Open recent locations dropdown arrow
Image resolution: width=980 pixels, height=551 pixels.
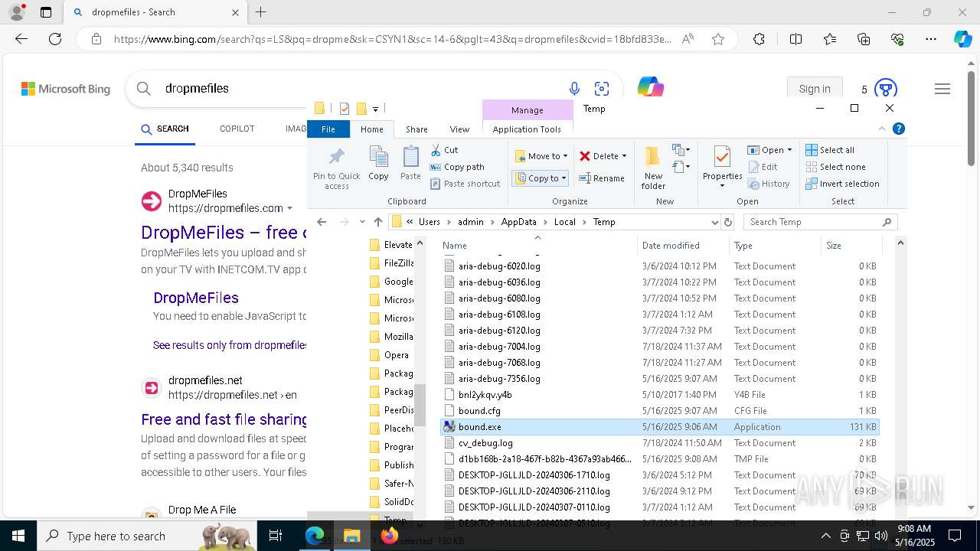(x=362, y=222)
